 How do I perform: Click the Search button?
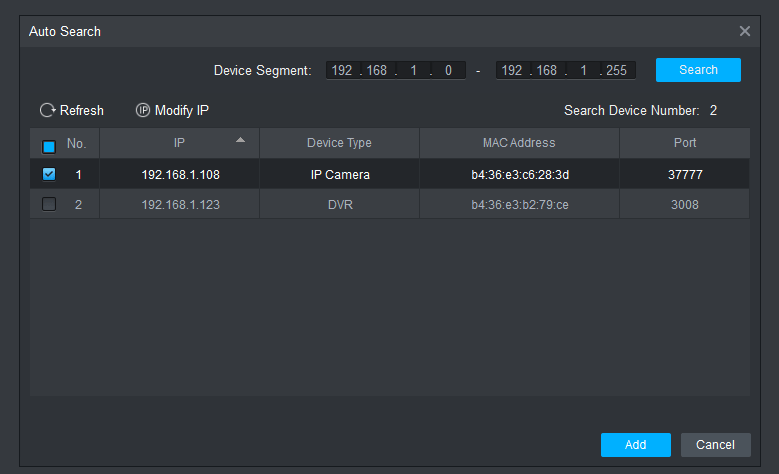pos(698,70)
